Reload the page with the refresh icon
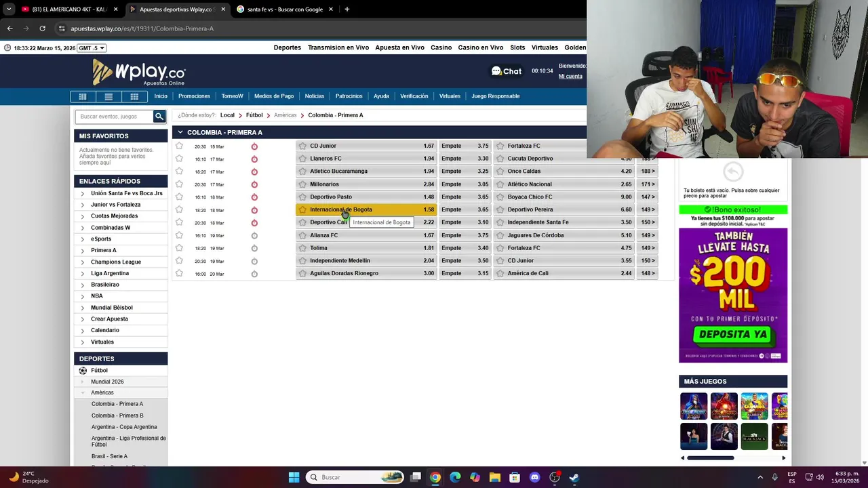The height and width of the screenshot is (488, 868). tap(42, 28)
